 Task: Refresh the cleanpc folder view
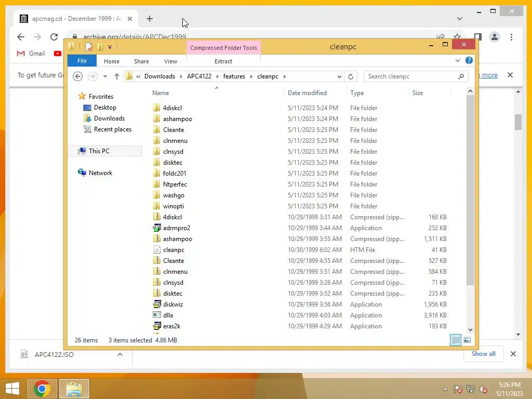point(351,76)
